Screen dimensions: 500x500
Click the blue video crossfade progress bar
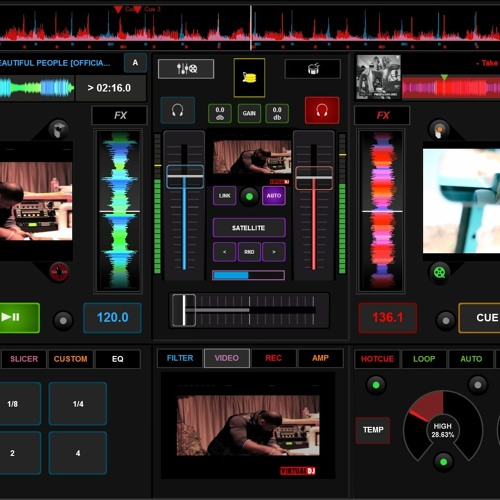[x=249, y=275]
